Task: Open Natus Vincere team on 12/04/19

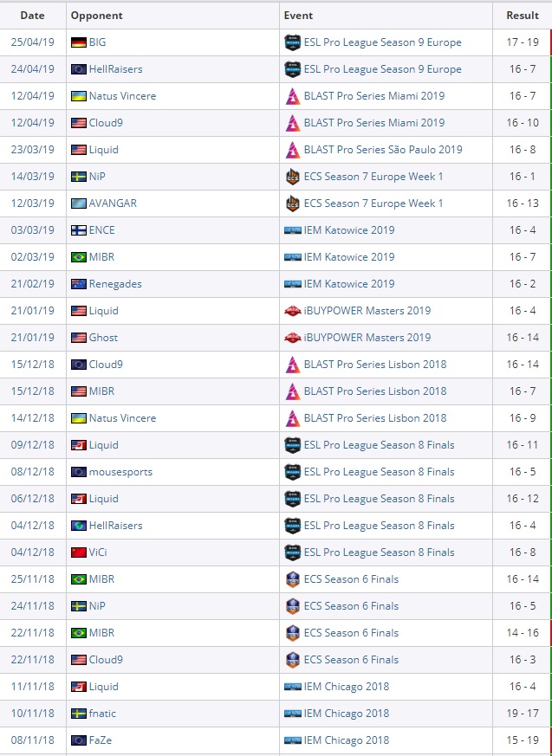Action: (122, 96)
